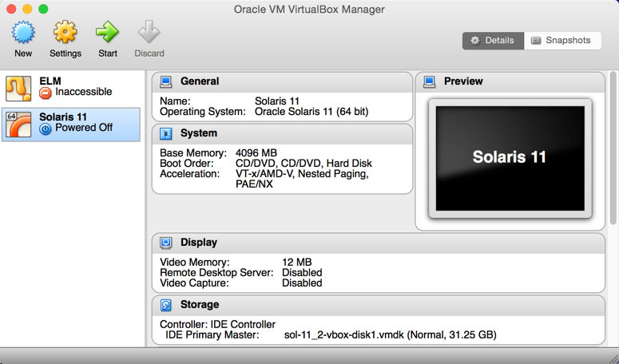Click the 'Remote Desktop Server:' label
Image resolution: width=619 pixels, height=364 pixels.
216,272
